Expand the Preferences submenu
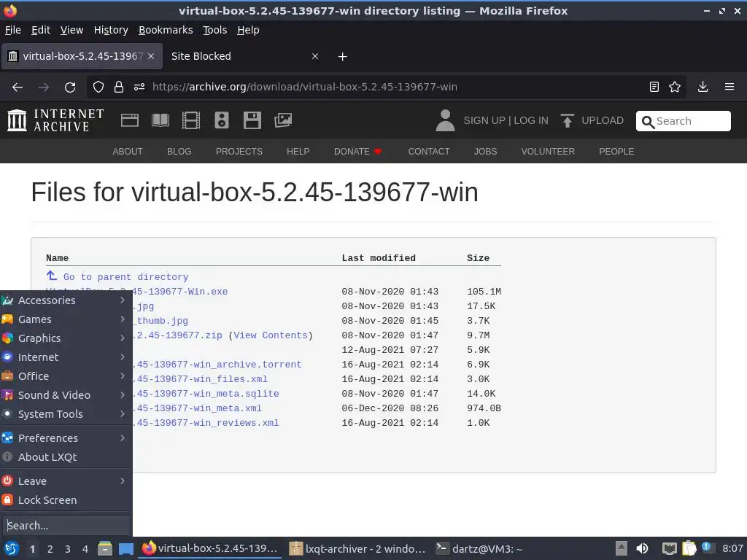 click(66, 438)
